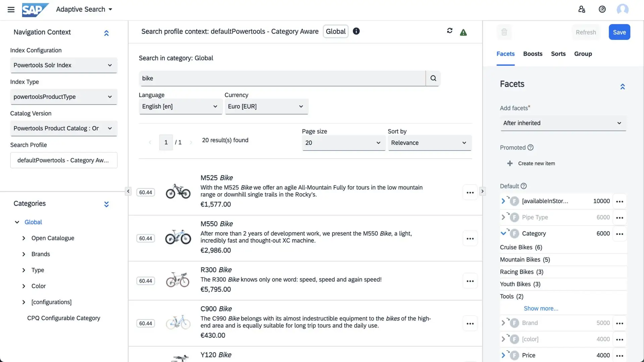
Task: Open the hamburger navigation menu
Action: pyautogui.click(x=11, y=9)
